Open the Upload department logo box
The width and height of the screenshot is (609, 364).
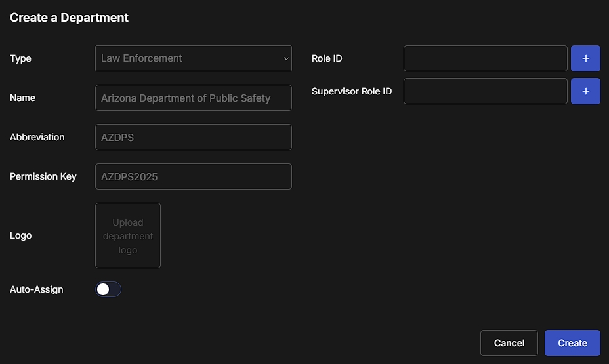click(x=128, y=235)
